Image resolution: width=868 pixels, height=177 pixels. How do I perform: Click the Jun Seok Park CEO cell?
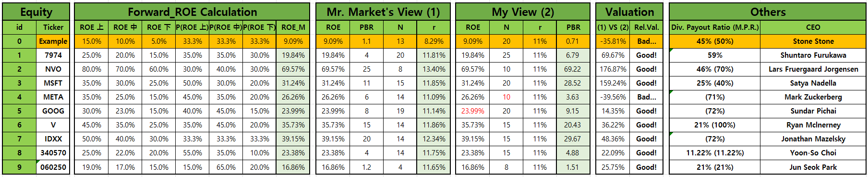[813, 167]
